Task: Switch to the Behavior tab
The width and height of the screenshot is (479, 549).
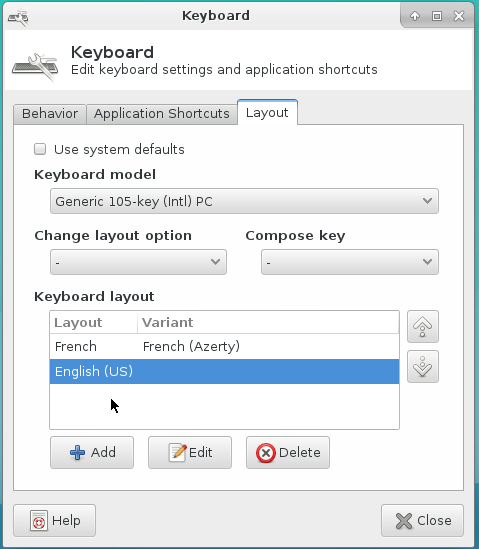Action: [50, 114]
